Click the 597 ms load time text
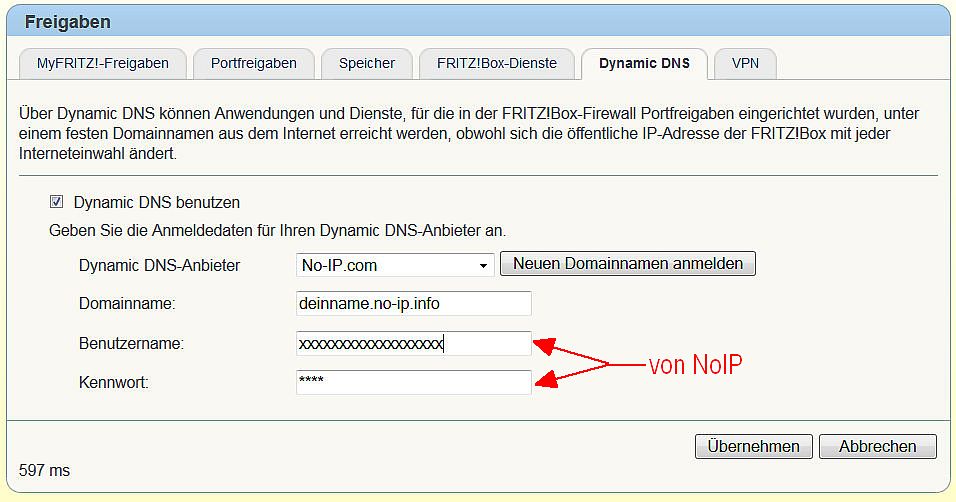956x502 pixels. click(x=45, y=470)
